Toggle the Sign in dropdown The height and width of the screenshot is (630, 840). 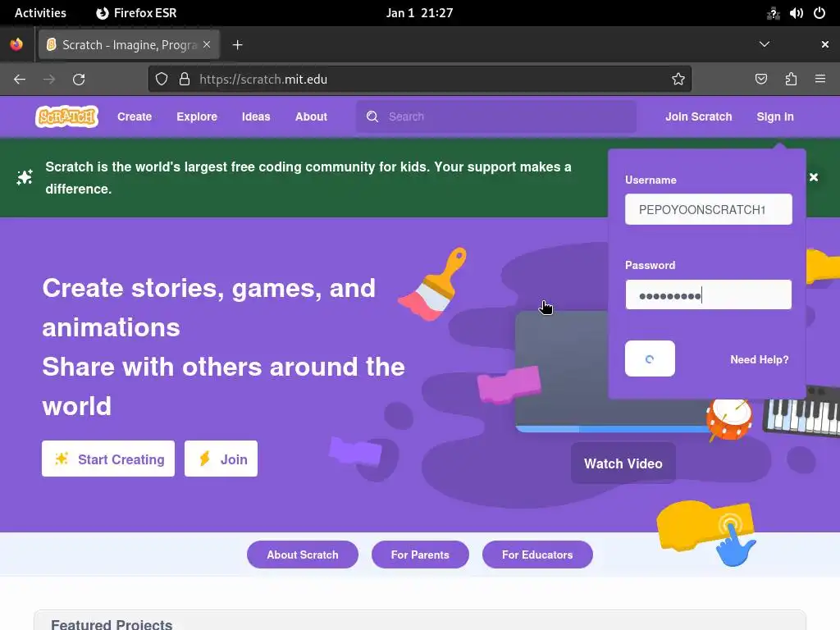tap(775, 116)
